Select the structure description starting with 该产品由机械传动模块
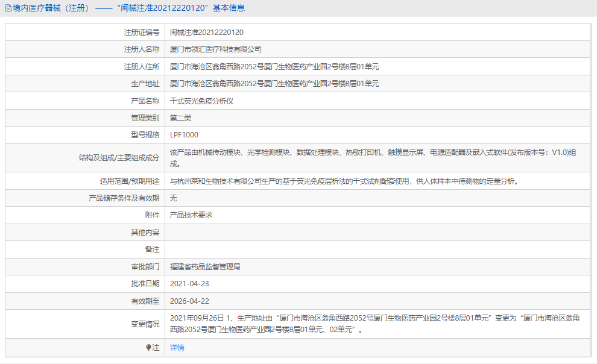Viewport: 597px width, 364px height. (373, 158)
